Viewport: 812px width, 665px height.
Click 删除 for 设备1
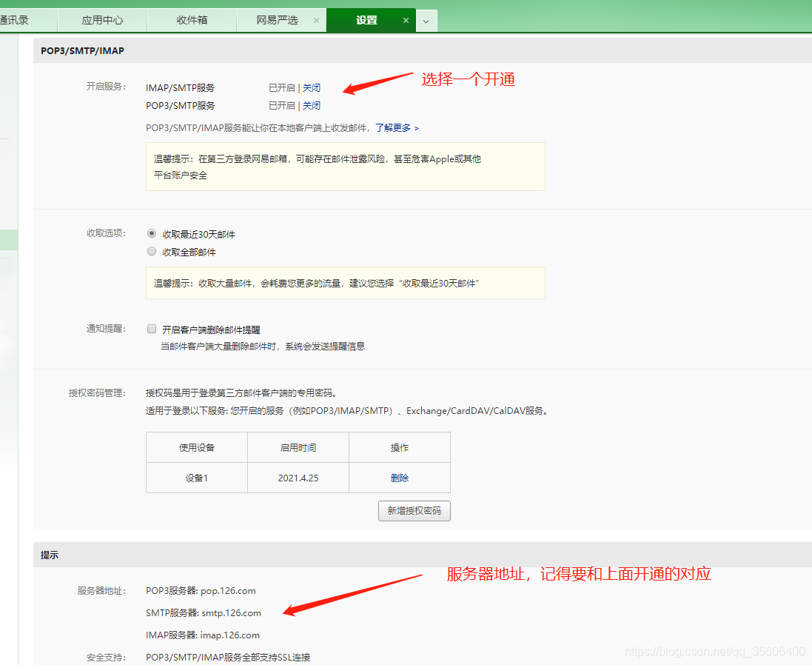pos(400,478)
